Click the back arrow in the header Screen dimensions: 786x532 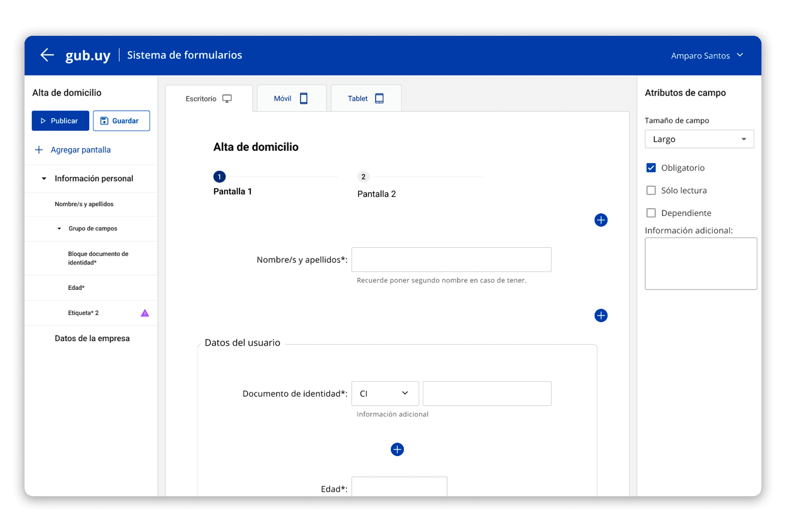[x=47, y=55]
